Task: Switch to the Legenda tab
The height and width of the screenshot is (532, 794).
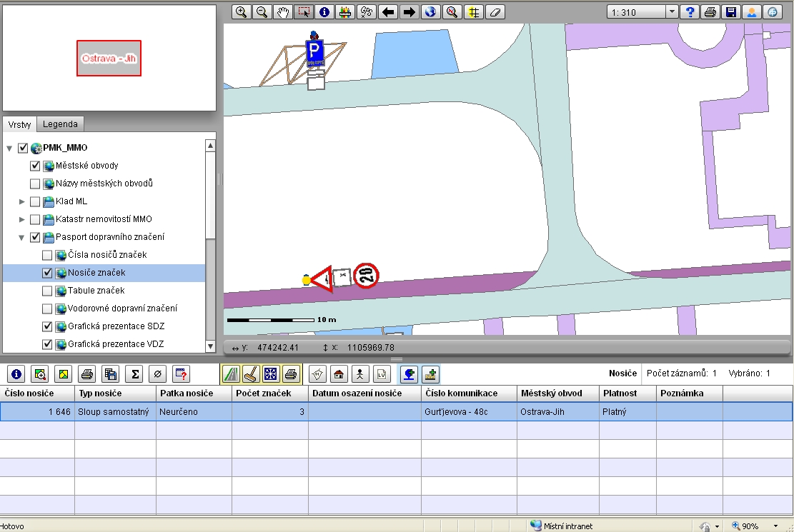Action: (x=60, y=124)
